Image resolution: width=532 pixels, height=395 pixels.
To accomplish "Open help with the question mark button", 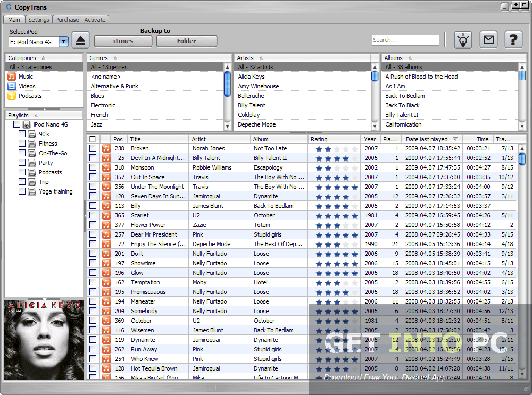I will [x=513, y=40].
